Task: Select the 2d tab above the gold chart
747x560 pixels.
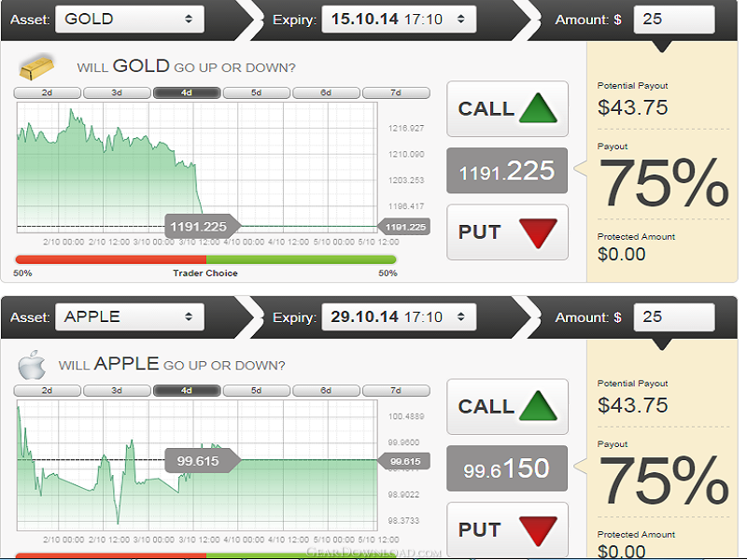Action: click(x=48, y=92)
